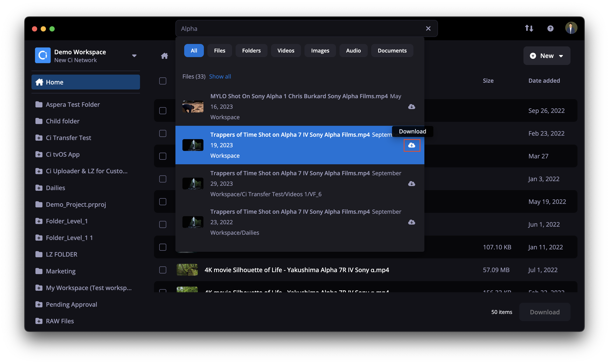Toggle the select-all checkbox in header row
Viewport: 609px width, 364px height.
coord(163,81)
